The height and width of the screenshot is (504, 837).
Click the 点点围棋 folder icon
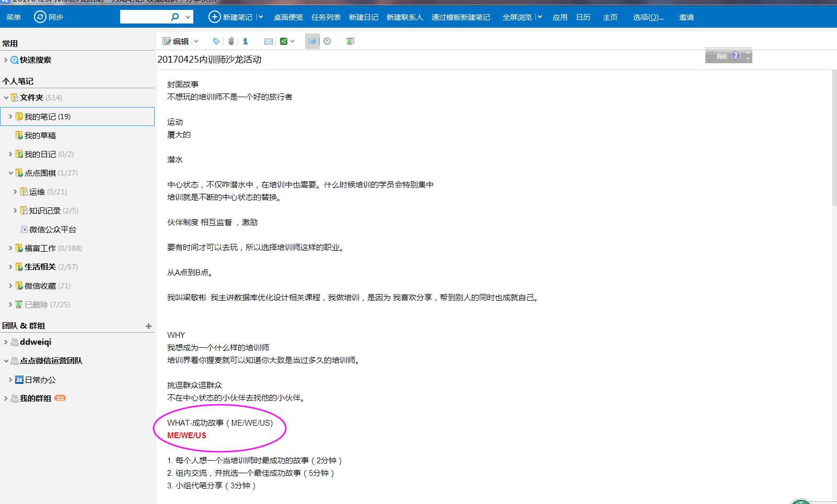click(19, 173)
